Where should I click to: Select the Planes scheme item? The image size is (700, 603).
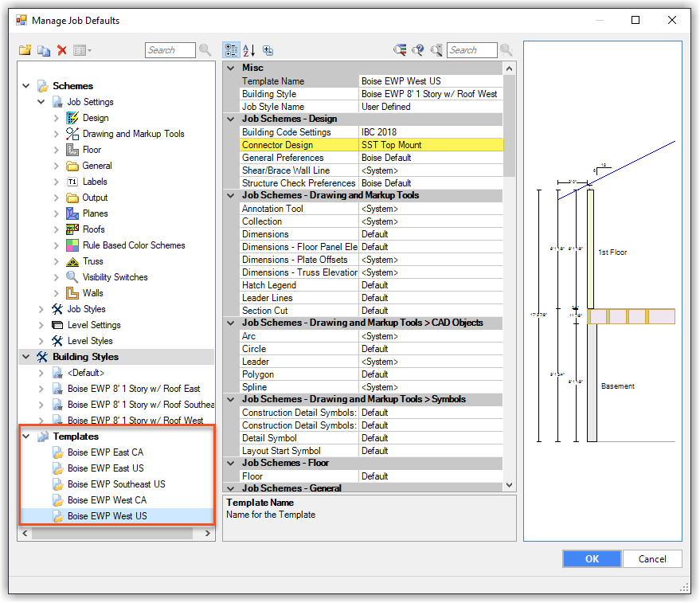pyautogui.click(x=95, y=213)
